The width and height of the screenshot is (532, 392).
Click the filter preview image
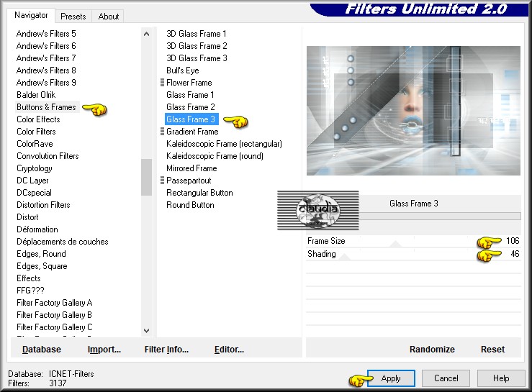(x=413, y=111)
